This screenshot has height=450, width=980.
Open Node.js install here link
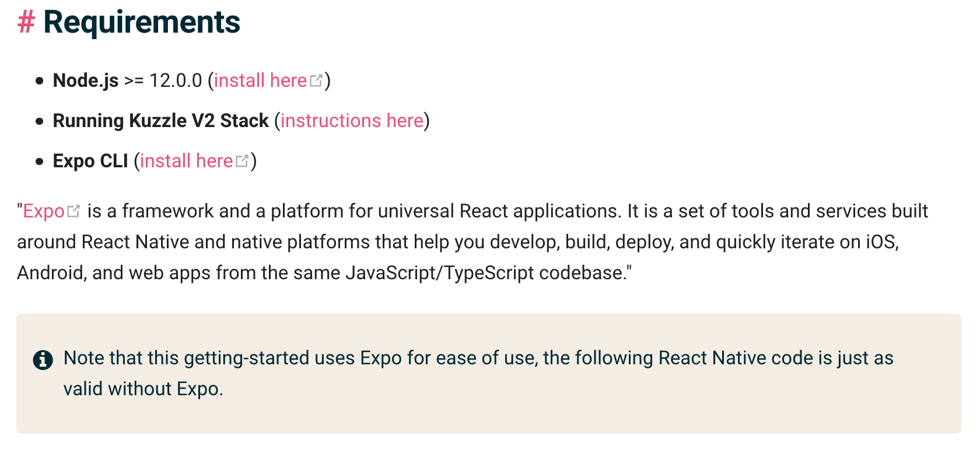pyautogui.click(x=261, y=80)
